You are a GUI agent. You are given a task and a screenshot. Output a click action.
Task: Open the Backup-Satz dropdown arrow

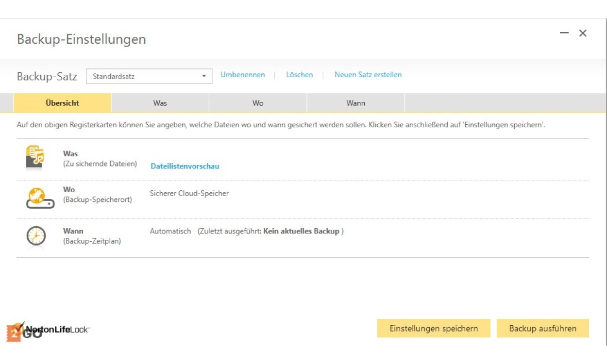(204, 77)
